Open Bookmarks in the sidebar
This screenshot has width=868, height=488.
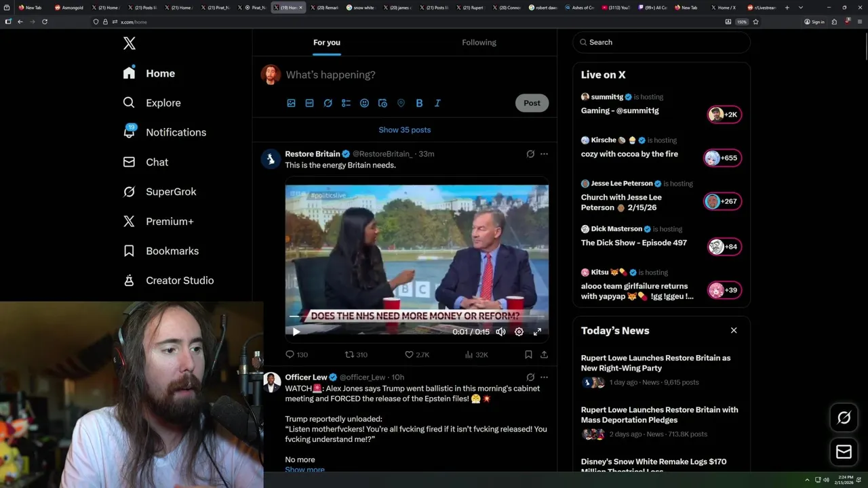161,251
